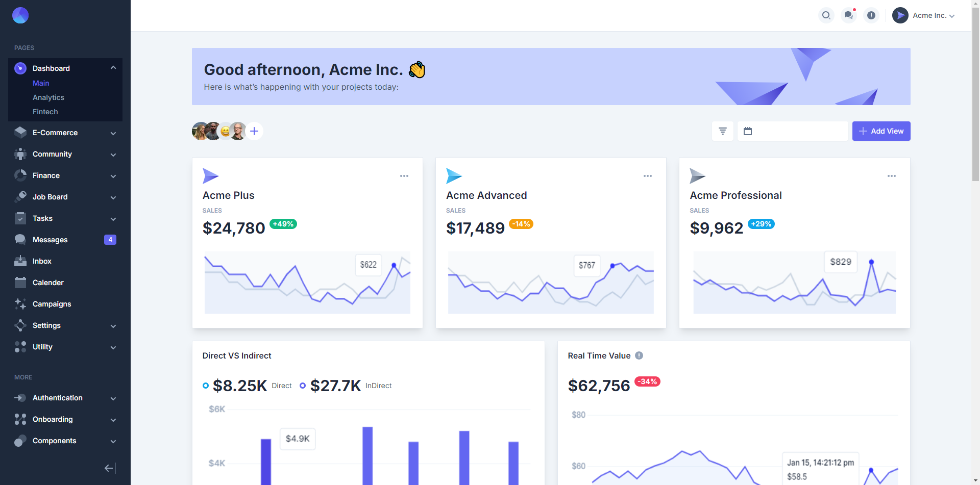Click the $27.7K InDirect legend value
This screenshot has width=980, height=485.
tap(335, 386)
